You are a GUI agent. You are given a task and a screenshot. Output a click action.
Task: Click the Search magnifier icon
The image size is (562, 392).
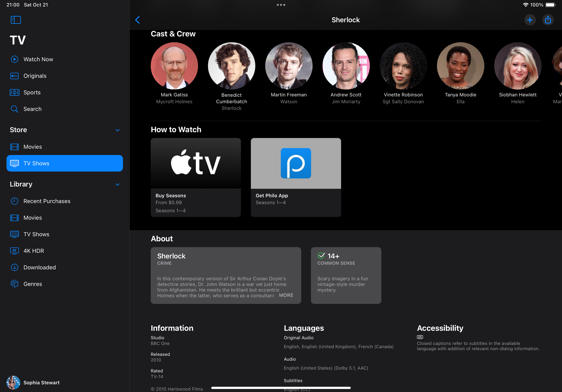pos(14,109)
